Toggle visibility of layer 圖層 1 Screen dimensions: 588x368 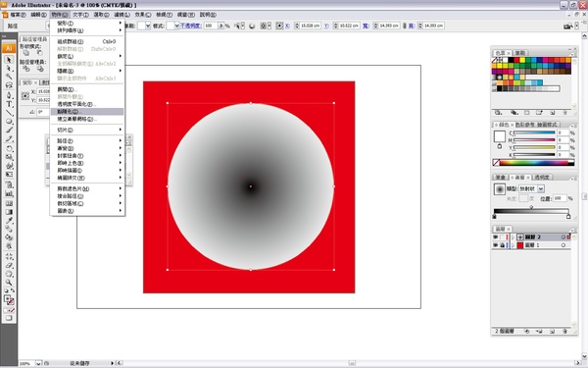(495, 245)
